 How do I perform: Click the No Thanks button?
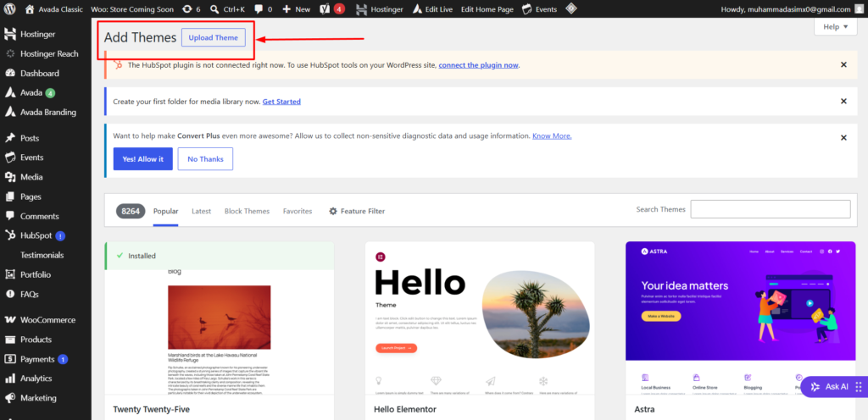pyautogui.click(x=205, y=158)
